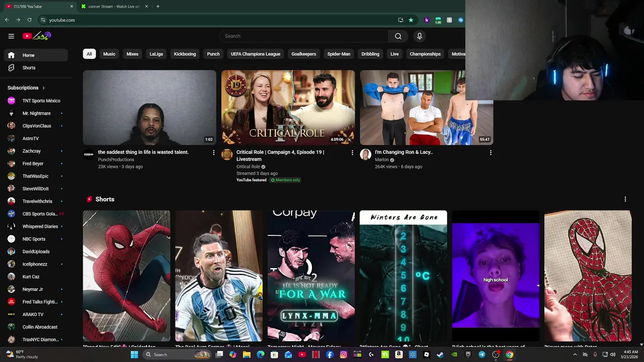Open the NBC Sports subscription
The width and height of the screenshot is (644, 362).
[36, 239]
